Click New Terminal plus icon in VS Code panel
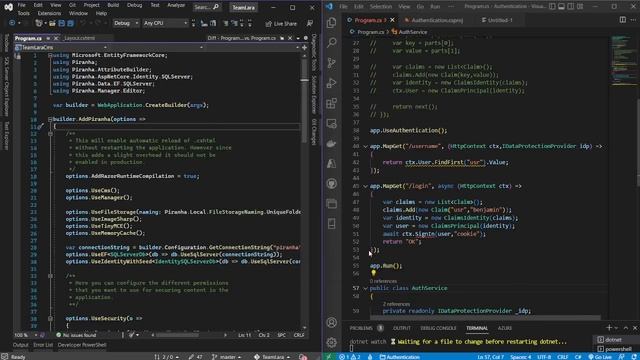640x360 pixels. [x=609, y=328]
